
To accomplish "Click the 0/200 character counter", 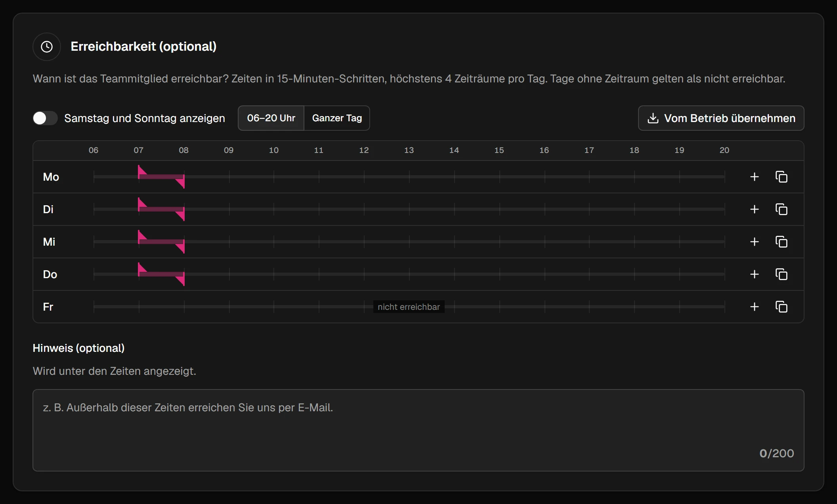I will point(776,453).
